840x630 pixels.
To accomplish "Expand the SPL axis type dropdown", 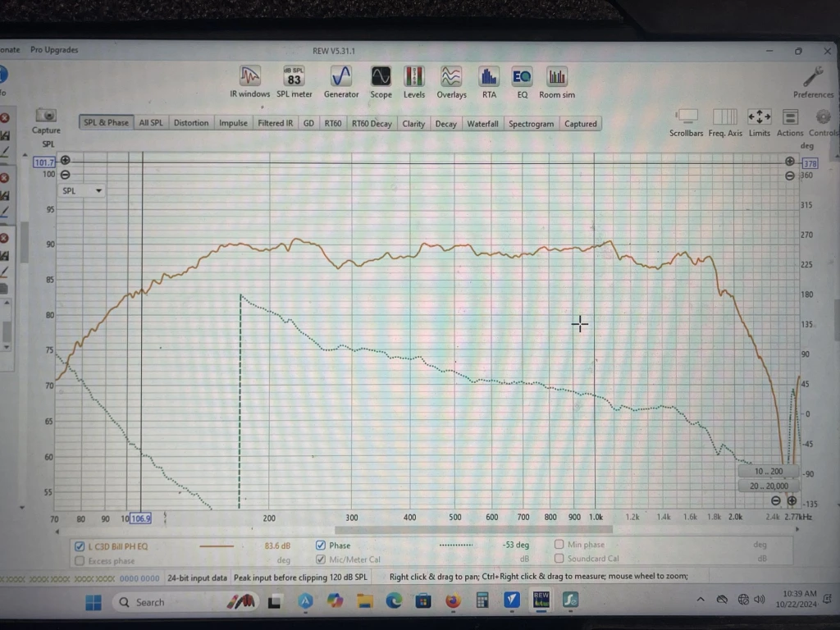I will click(x=83, y=190).
